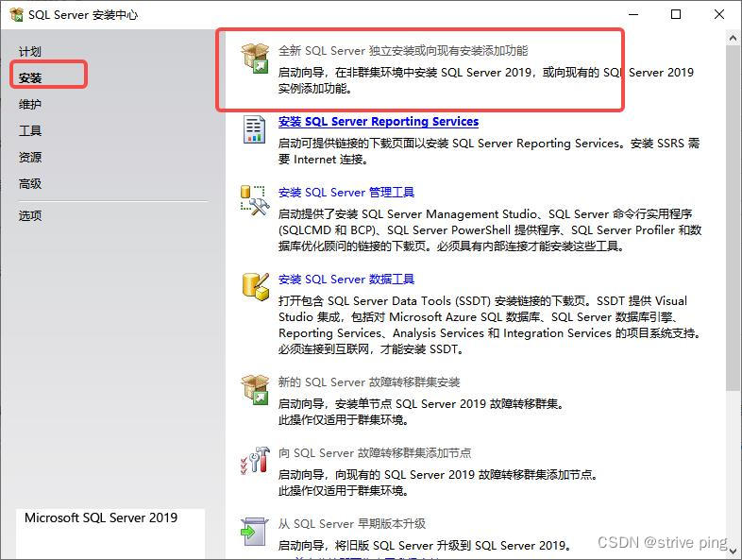Click 全新 SQL Server 独立安装 link
742x560 pixels.
[403, 51]
